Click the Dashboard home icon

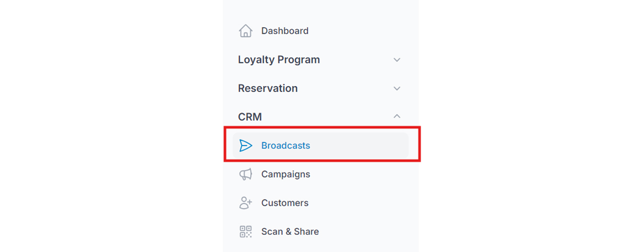click(245, 31)
